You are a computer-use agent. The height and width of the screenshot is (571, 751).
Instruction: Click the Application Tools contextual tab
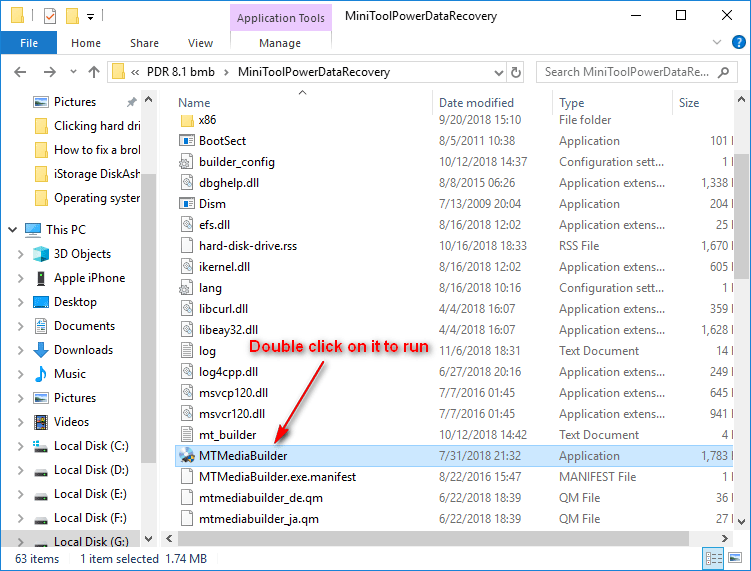281,18
